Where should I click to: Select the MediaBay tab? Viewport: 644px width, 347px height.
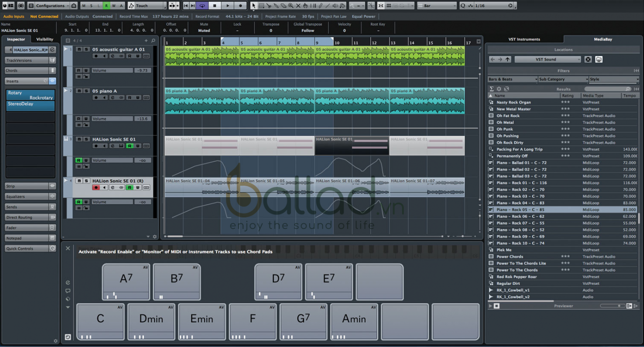click(x=603, y=40)
